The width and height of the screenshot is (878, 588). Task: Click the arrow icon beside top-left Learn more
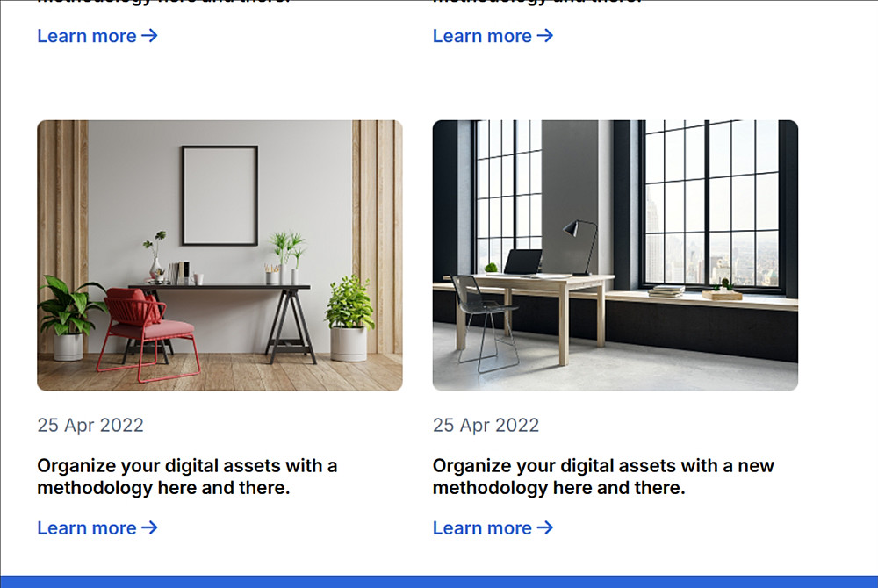[x=149, y=36]
